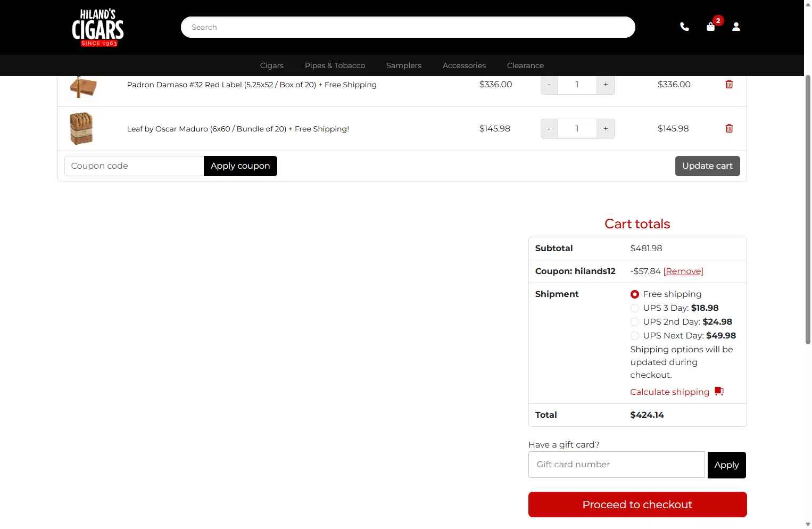This screenshot has width=812, height=529.
Task: Open the user account icon
Action: tap(736, 27)
